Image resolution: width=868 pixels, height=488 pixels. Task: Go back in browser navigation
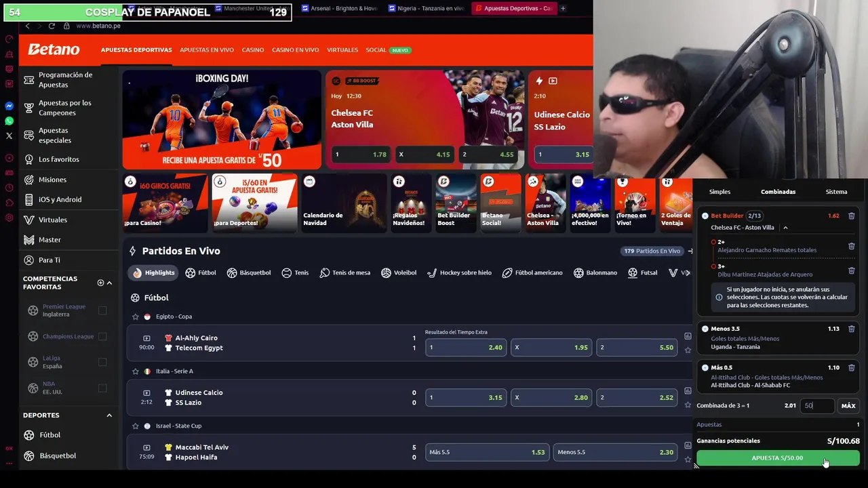[27, 26]
